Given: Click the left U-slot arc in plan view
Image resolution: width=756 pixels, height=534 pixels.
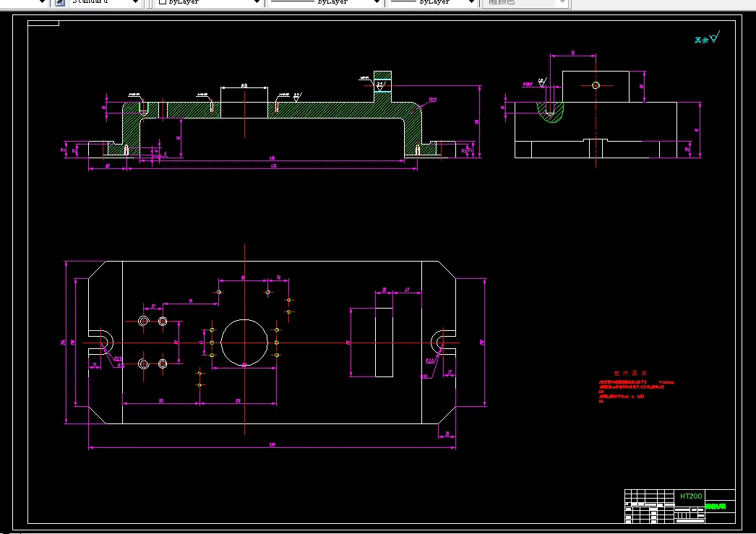Looking at the screenshot, I should coord(107,343).
